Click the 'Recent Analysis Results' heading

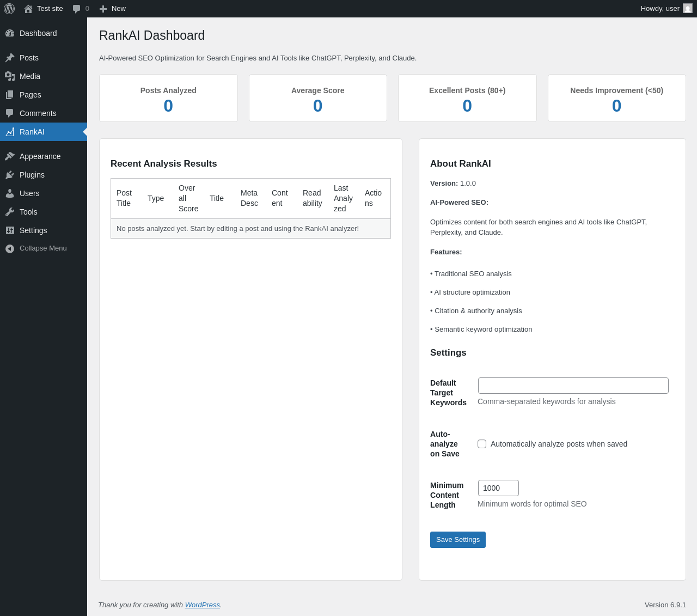coord(164,164)
